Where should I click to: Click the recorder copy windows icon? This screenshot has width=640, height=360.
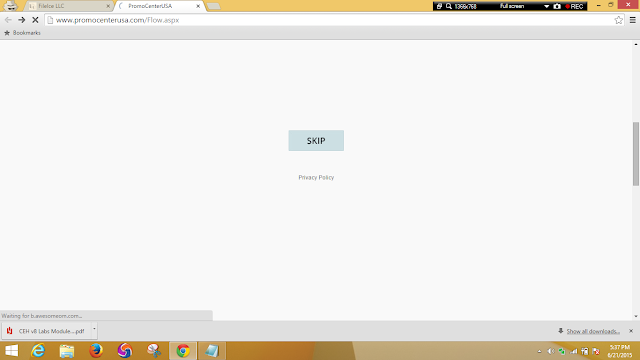click(x=439, y=6)
